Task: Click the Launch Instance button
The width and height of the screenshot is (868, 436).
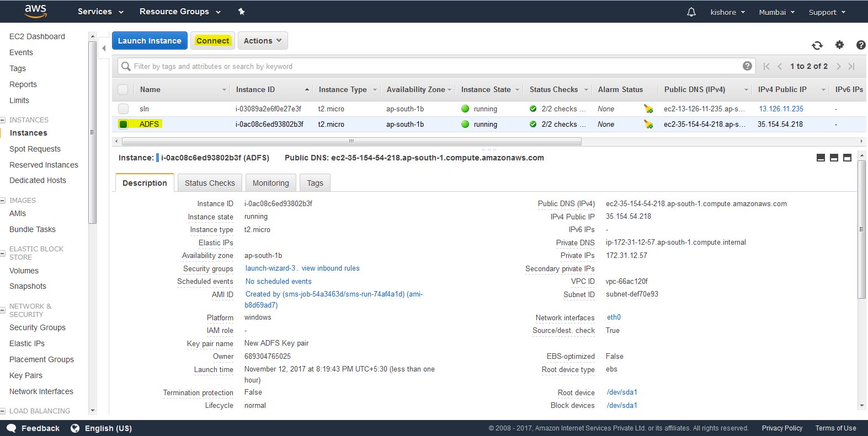Action: coord(150,41)
